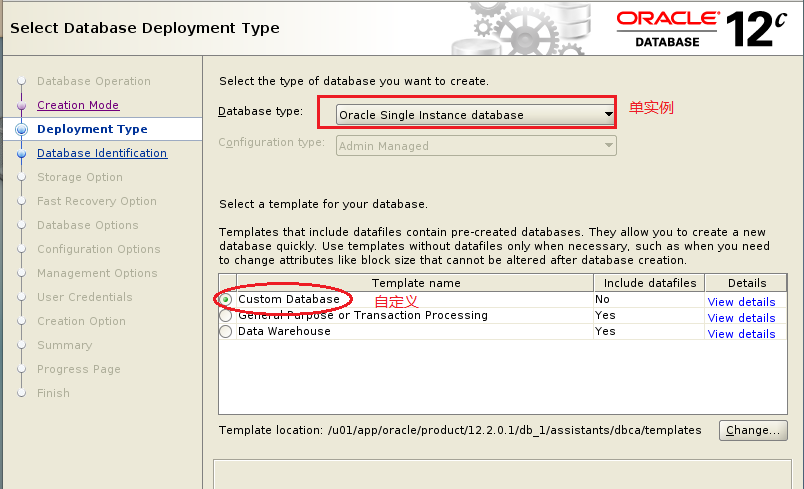
Task: Click the Change... template location button
Action: [x=753, y=430]
